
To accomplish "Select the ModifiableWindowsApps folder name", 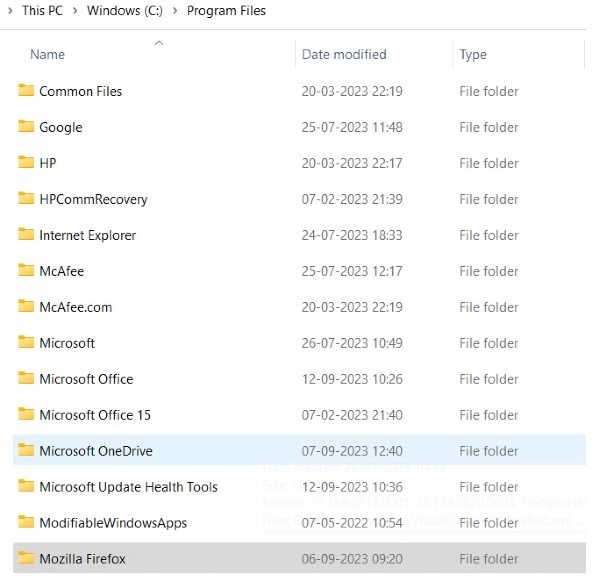I will (x=113, y=523).
